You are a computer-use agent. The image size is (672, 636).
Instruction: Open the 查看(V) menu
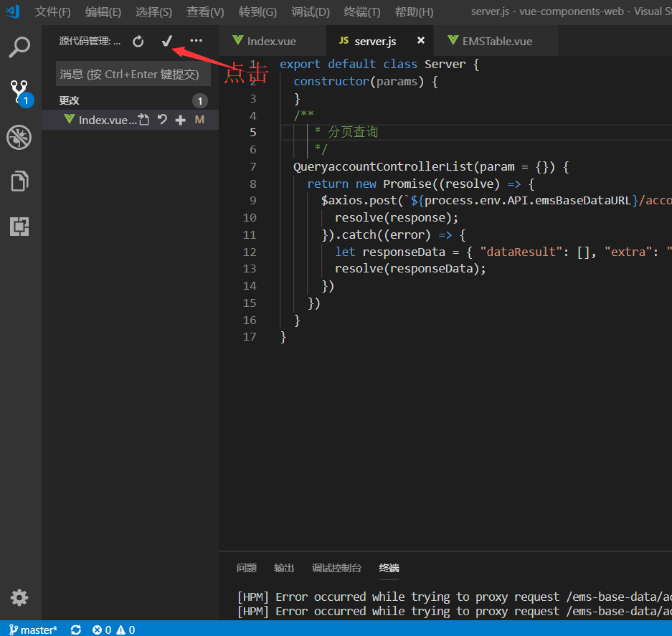[x=205, y=11]
